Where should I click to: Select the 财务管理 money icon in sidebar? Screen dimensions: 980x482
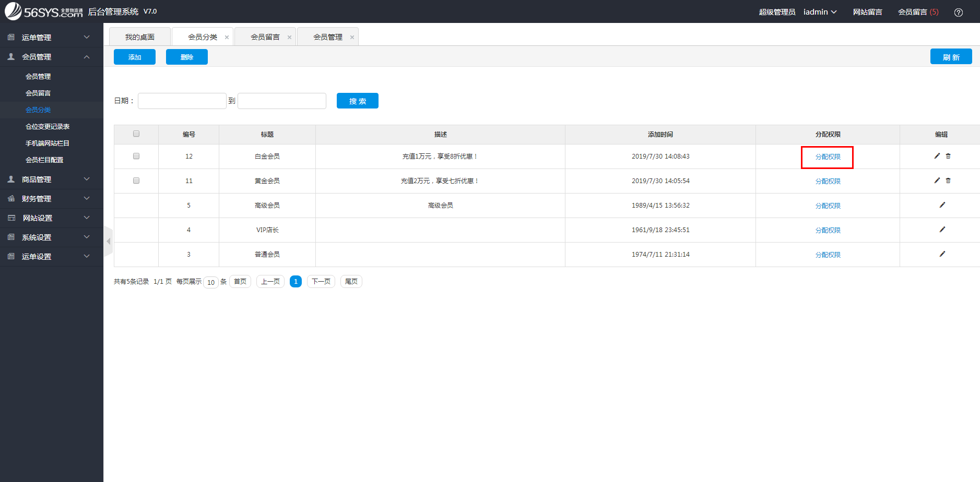[10, 198]
